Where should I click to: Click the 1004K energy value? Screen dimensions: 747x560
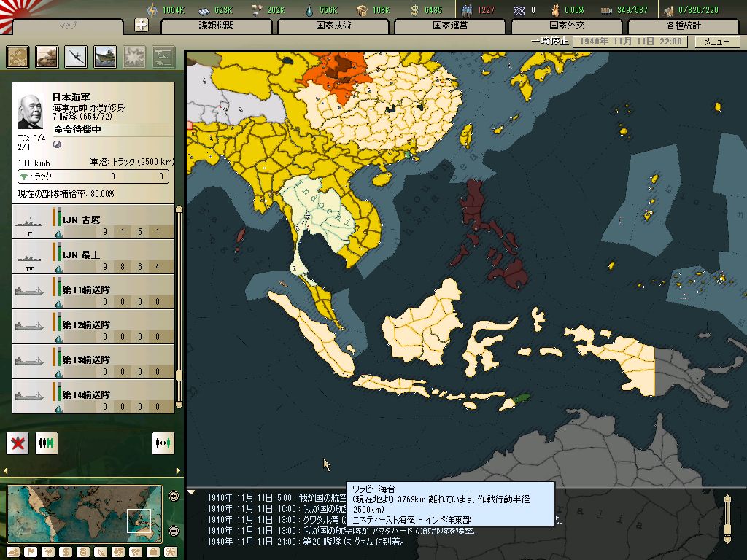pos(173,10)
